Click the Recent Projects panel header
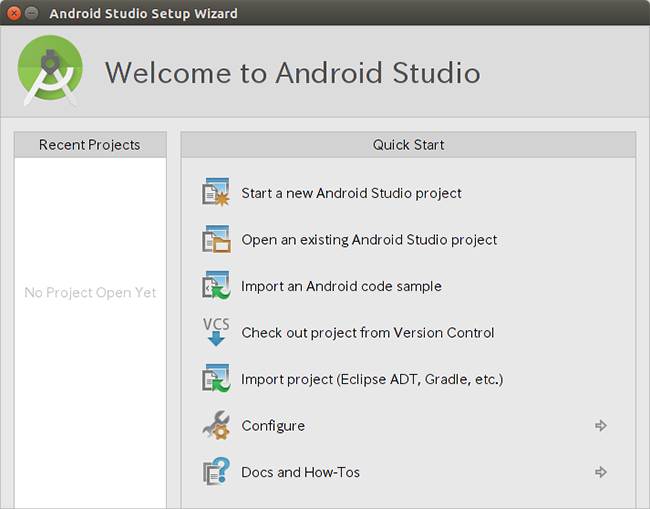Image resolution: width=650 pixels, height=509 pixels. (90, 145)
